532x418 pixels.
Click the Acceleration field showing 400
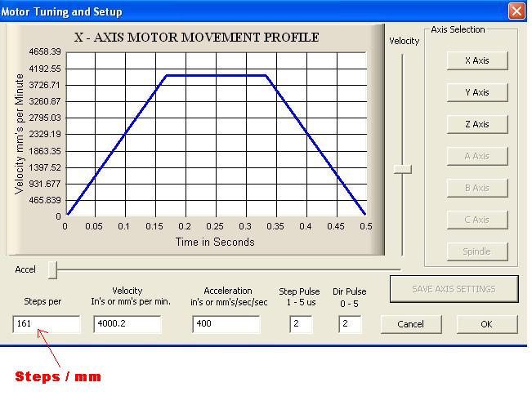coord(226,324)
